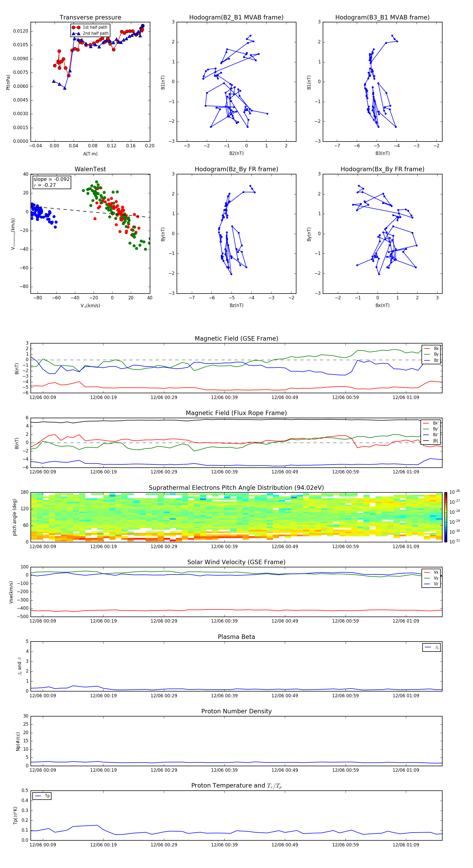Click the red Vx curve in Solar Wind plot

pos(236,610)
